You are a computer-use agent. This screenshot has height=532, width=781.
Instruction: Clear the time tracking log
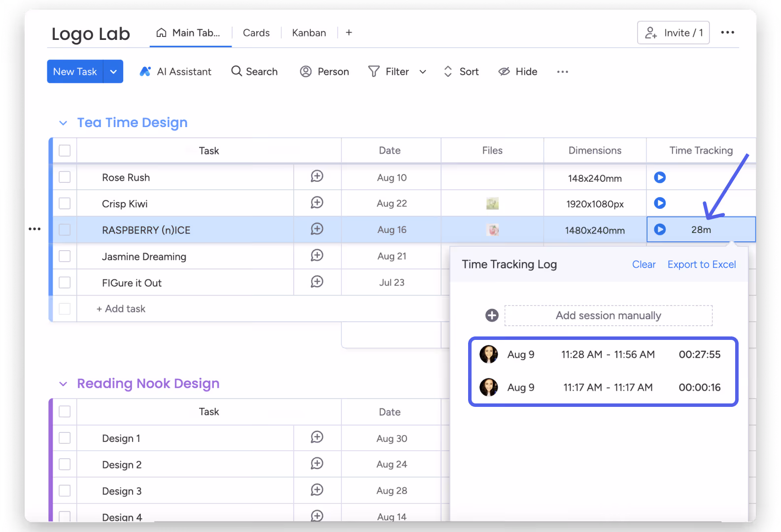coord(644,265)
